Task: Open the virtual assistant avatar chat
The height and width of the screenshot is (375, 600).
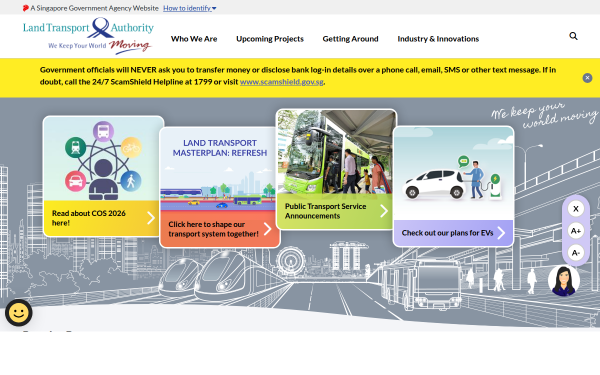Action: [x=564, y=281]
